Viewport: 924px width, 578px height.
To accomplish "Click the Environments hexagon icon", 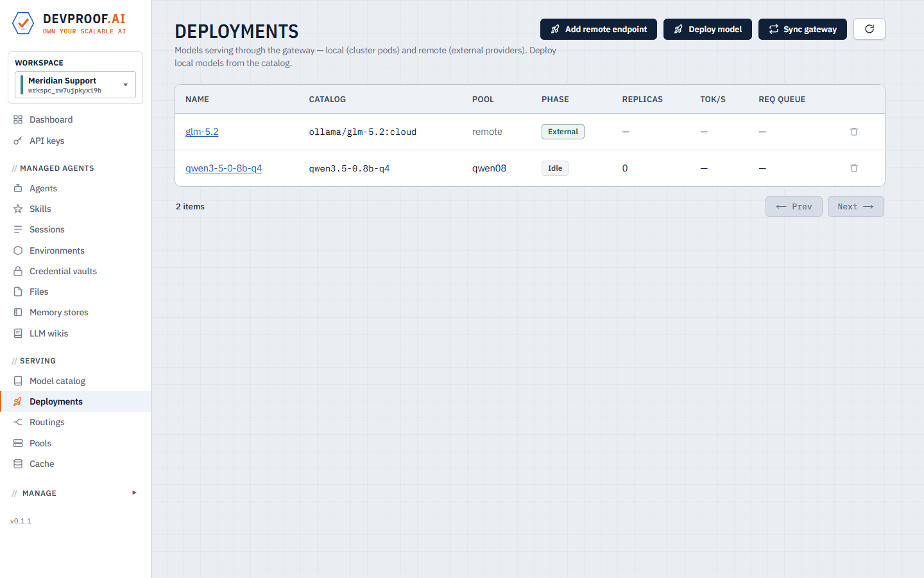I will point(18,250).
